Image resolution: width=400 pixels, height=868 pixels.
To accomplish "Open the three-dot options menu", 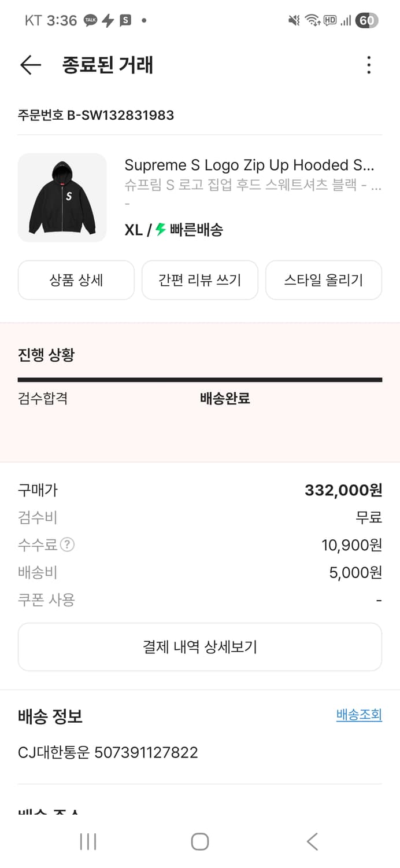I will pyautogui.click(x=368, y=65).
